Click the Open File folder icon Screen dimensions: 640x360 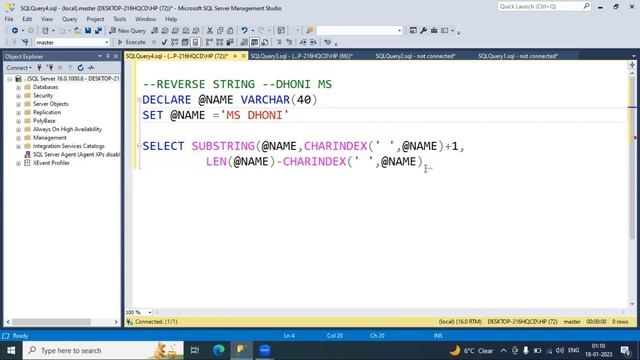pos(77,31)
